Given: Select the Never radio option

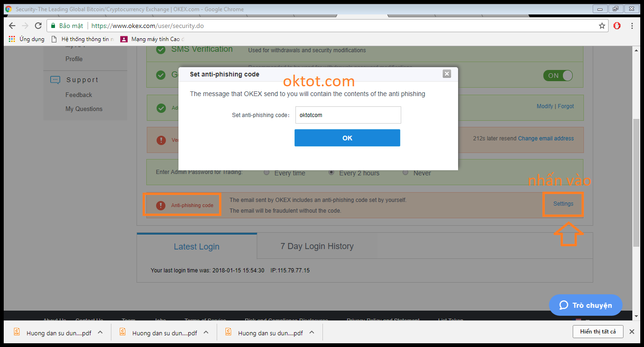Looking at the screenshot, I should pos(405,173).
